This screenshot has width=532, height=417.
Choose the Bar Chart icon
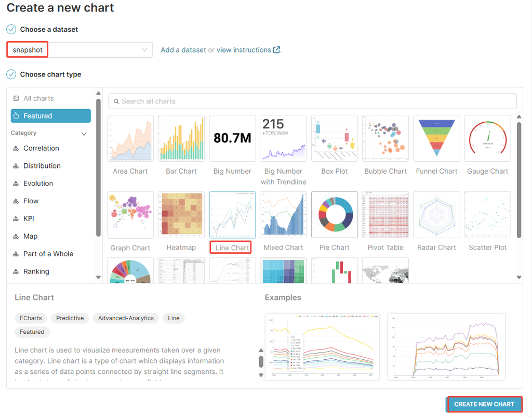point(181,138)
